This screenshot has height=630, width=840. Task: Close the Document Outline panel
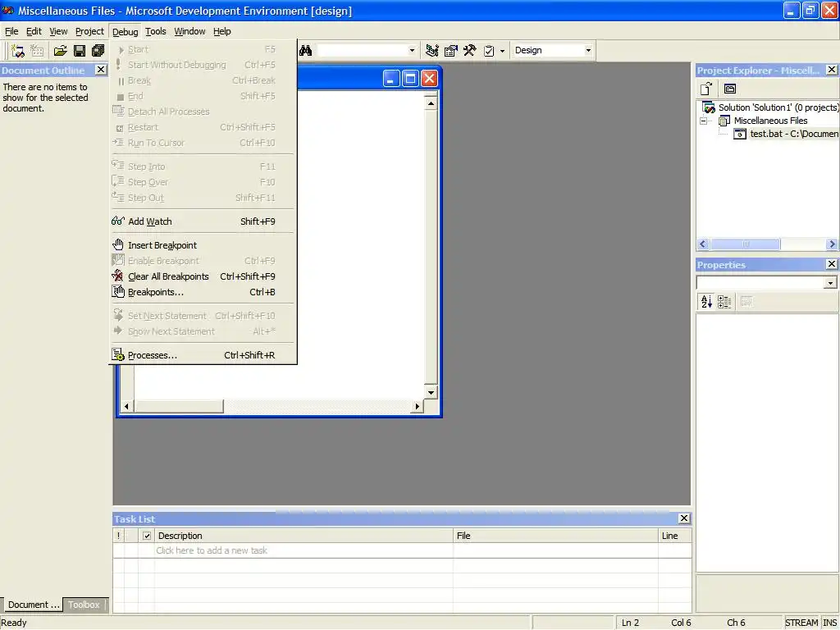coord(100,70)
